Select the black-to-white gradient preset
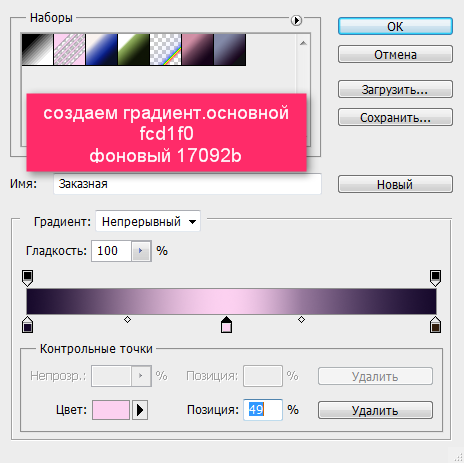The width and height of the screenshot is (464, 463). [x=37, y=49]
